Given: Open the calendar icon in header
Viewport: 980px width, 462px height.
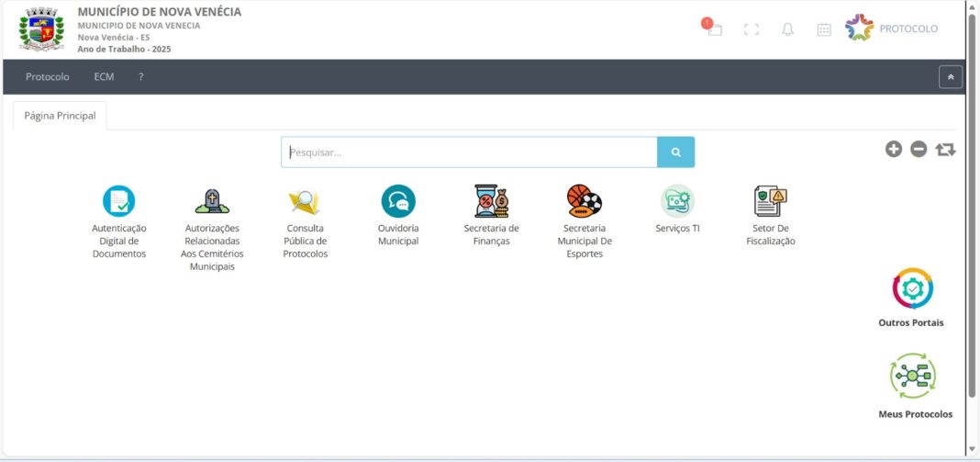Looking at the screenshot, I should [824, 29].
